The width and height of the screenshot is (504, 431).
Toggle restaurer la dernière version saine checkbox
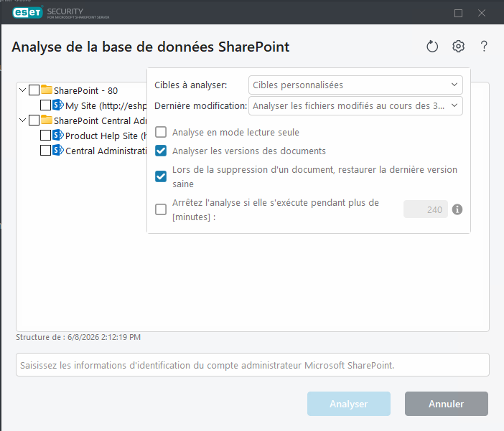(161, 176)
